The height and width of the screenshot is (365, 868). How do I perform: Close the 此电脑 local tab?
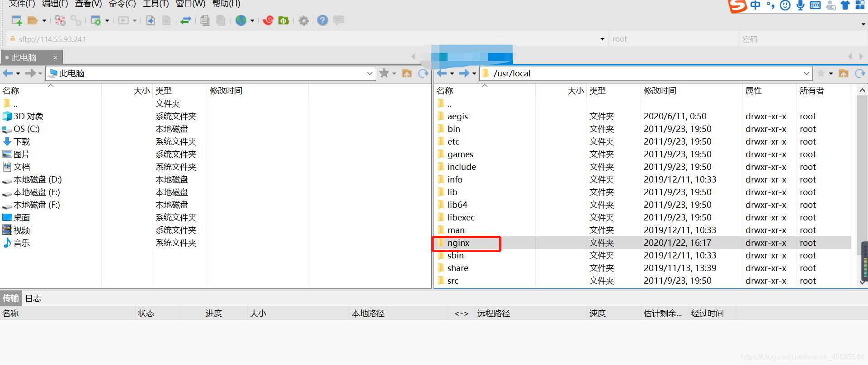55,57
